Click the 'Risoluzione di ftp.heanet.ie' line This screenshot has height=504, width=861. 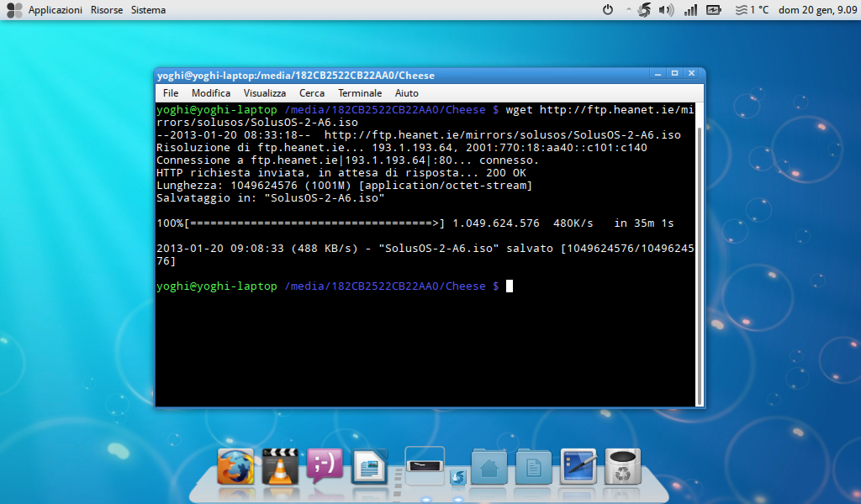pyautogui.click(x=401, y=148)
